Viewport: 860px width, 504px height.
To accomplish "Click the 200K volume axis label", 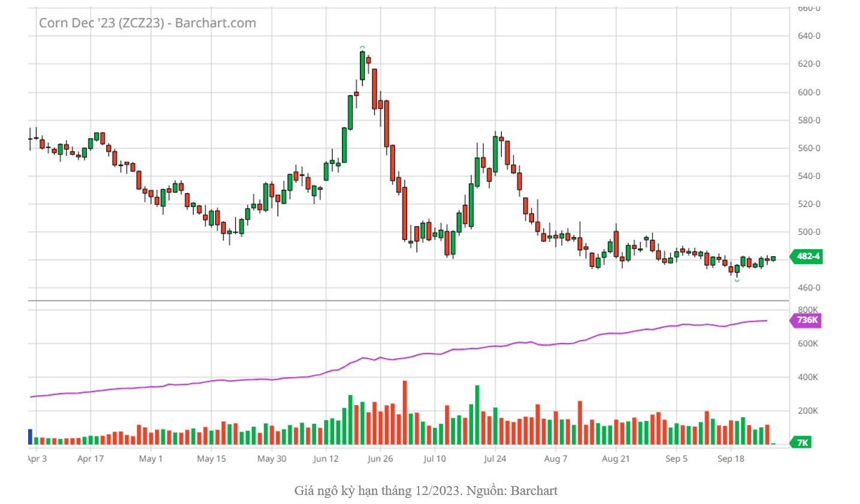I will tap(808, 411).
